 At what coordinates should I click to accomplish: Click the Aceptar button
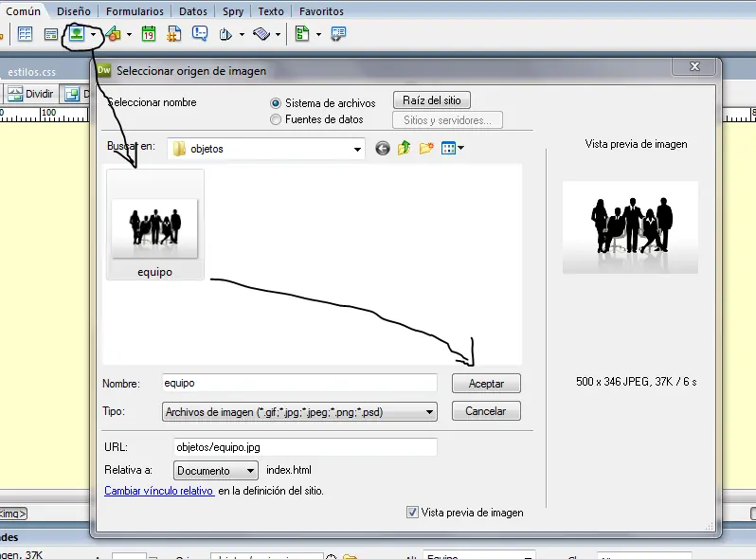[486, 384]
